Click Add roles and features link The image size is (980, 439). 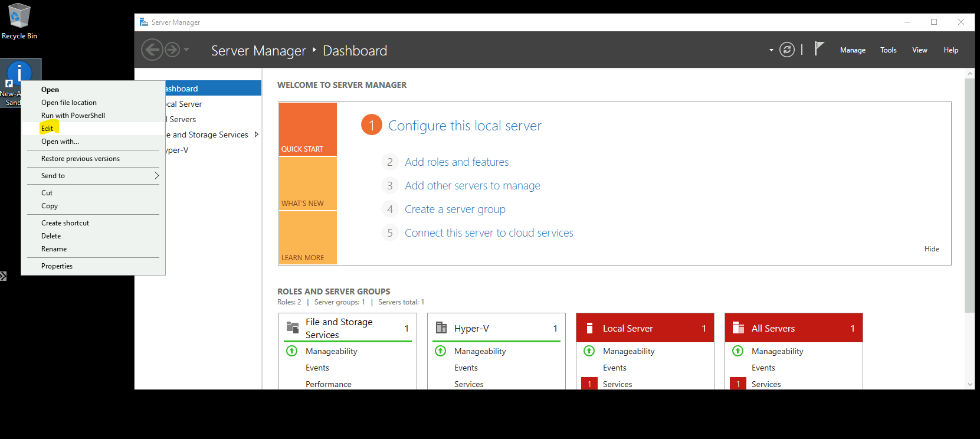pos(457,162)
